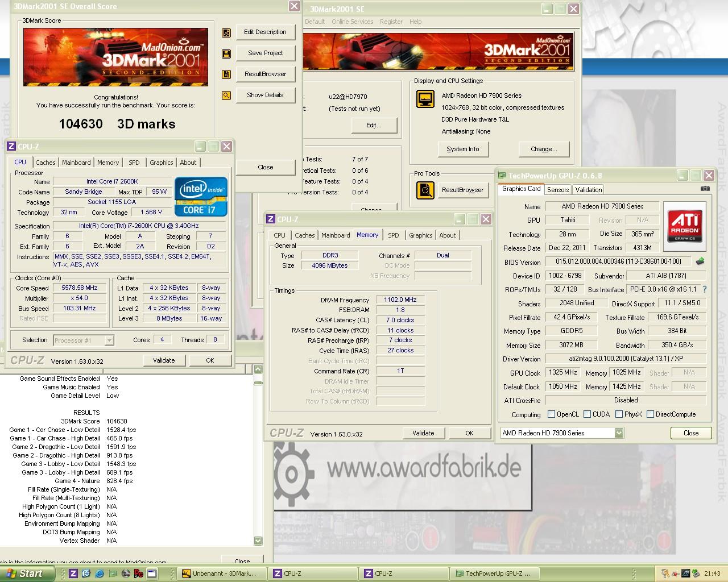Click Validate in the CPU-Z Memory window
This screenshot has height=582, width=728.
[x=423, y=433]
